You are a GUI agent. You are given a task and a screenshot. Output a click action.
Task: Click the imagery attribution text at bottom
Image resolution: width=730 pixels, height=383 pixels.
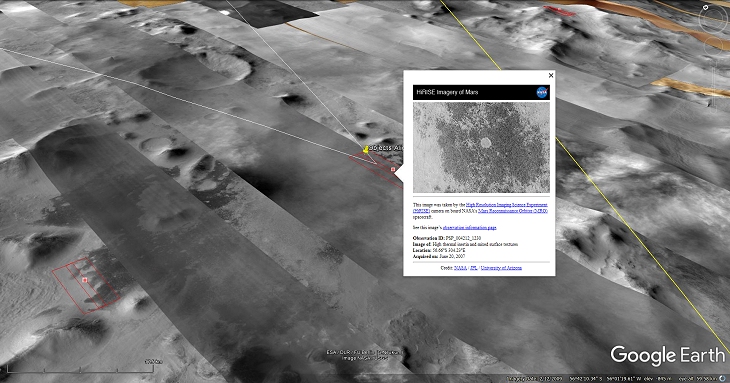point(364,355)
